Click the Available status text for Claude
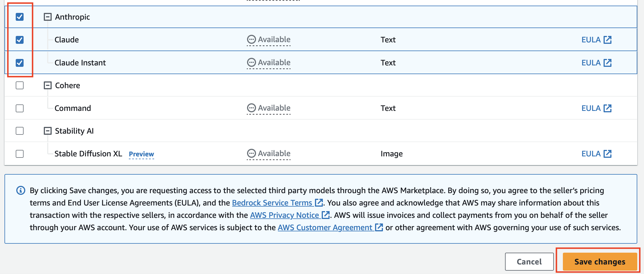644x274 pixels. click(x=274, y=40)
